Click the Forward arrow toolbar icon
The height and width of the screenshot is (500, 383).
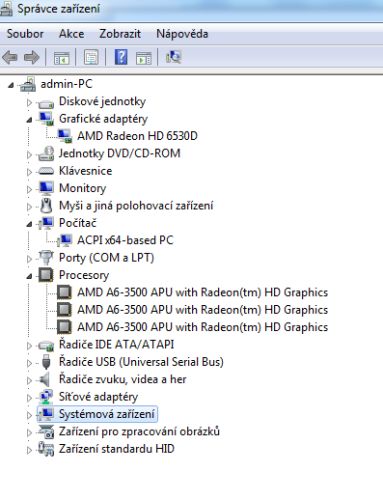click(31, 57)
